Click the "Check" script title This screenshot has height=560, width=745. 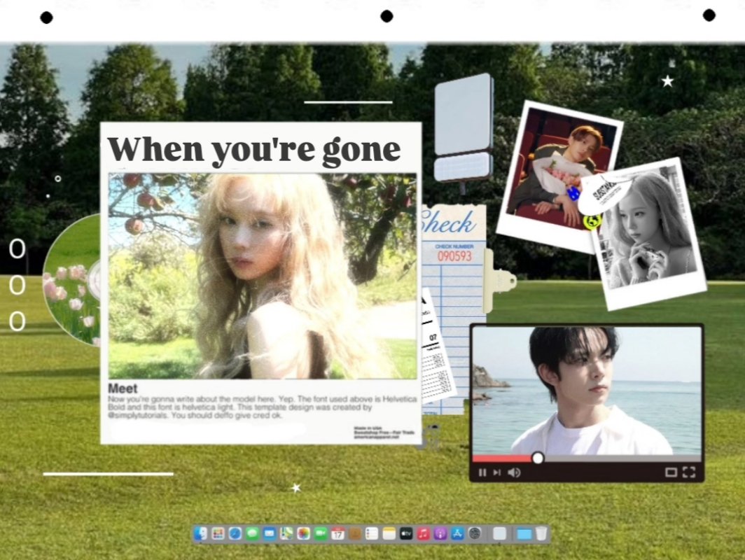coord(448,223)
